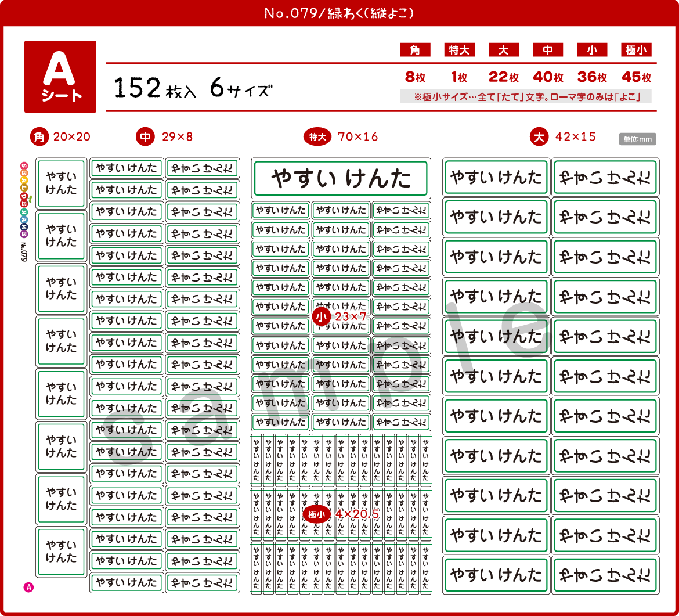Click the extra-large やすい けんた sticker
Image resolution: width=679 pixels, height=616 pixels.
(x=341, y=178)
